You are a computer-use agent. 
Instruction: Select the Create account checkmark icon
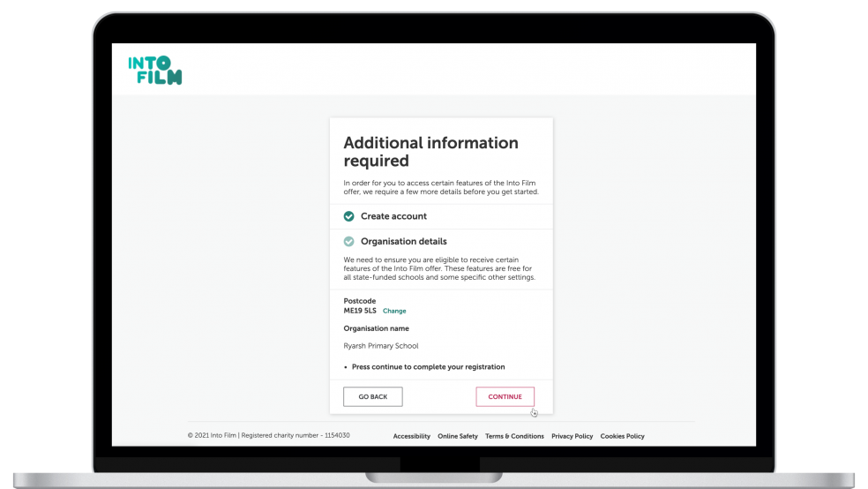(348, 216)
